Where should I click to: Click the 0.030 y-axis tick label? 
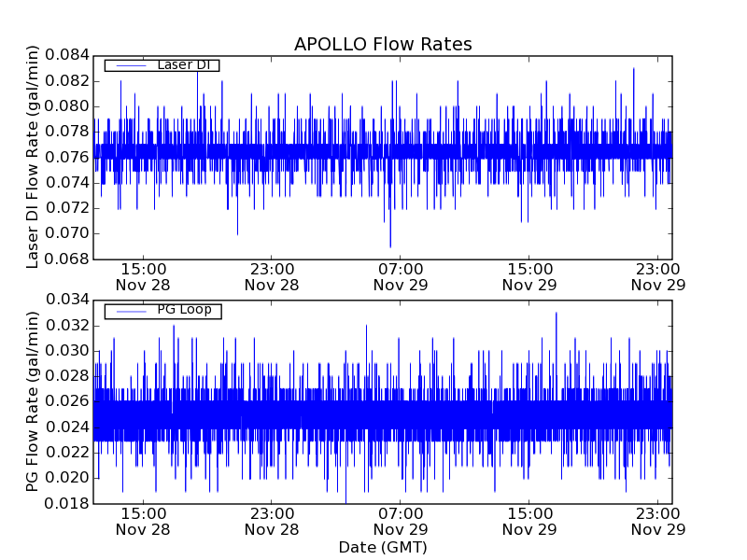(x=67, y=351)
